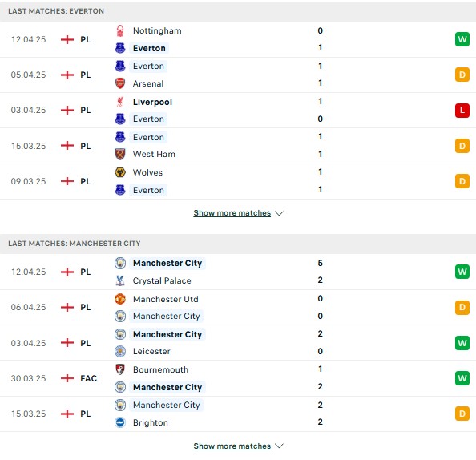Select the 30.03.25 FAC Bournemouth match row
This screenshot has height=460, width=476.
[x=238, y=378]
